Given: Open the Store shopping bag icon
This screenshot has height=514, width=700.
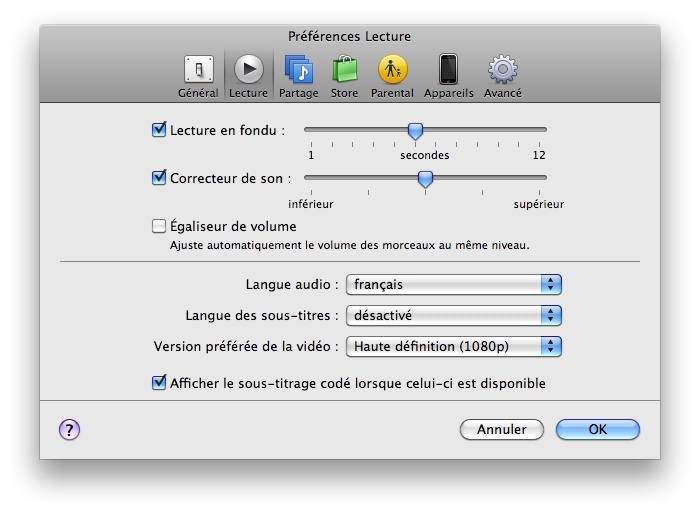Looking at the screenshot, I should pyautogui.click(x=344, y=70).
